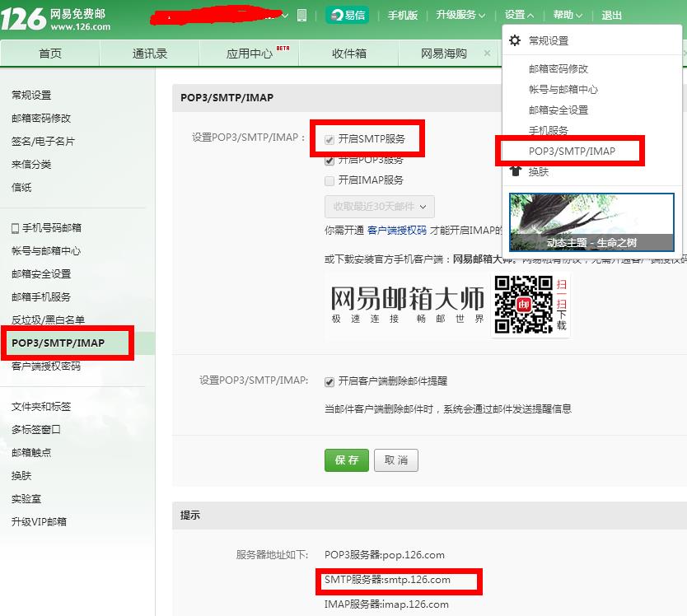Open 常规设置 in left sidebar
Image resolution: width=687 pixels, height=616 pixels.
[31, 95]
